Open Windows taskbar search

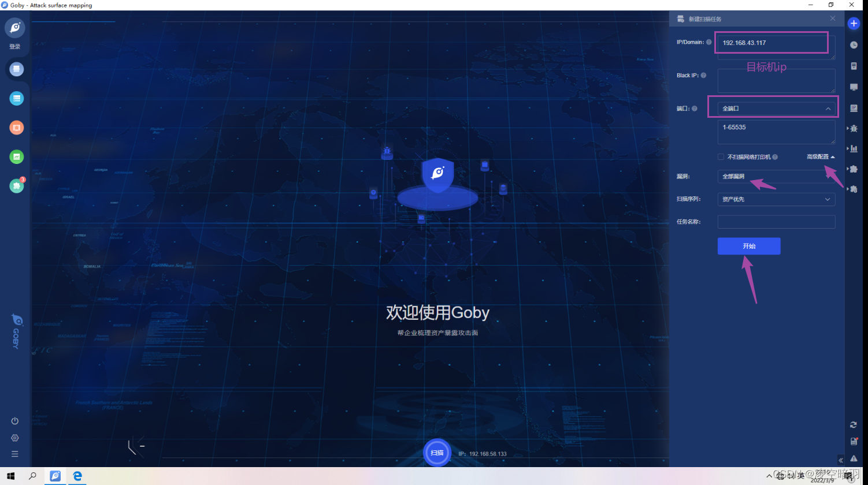[x=32, y=476]
